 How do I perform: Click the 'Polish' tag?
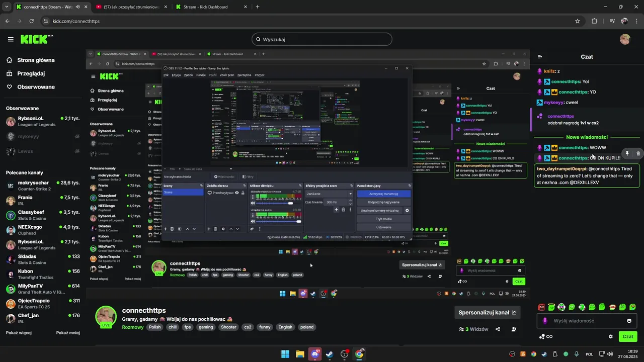click(155, 327)
